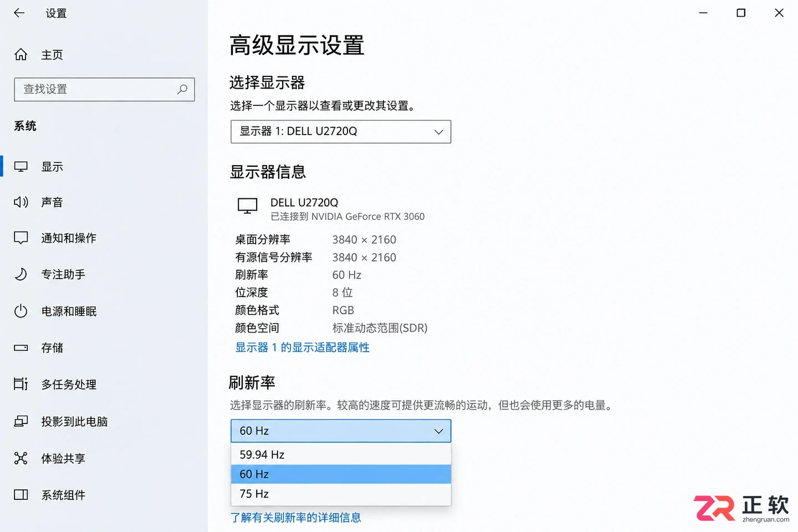Click the monitor icon beside DELL U2720Q
Screen dimensions: 798x532
[x=248, y=206]
